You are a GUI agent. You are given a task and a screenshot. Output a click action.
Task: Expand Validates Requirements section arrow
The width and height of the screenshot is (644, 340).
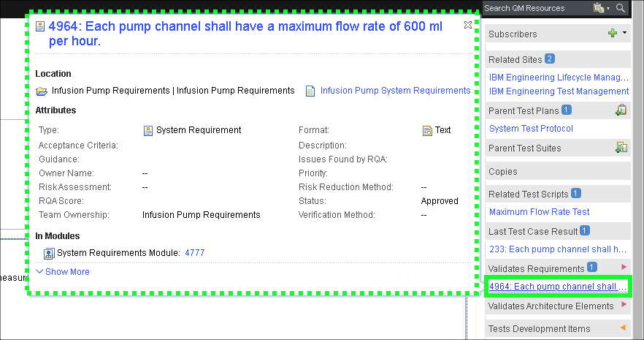point(624,268)
